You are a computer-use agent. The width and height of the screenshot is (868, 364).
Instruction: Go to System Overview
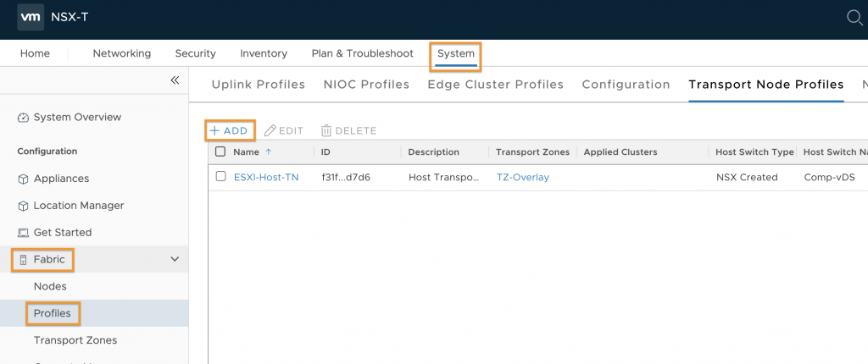[77, 118]
